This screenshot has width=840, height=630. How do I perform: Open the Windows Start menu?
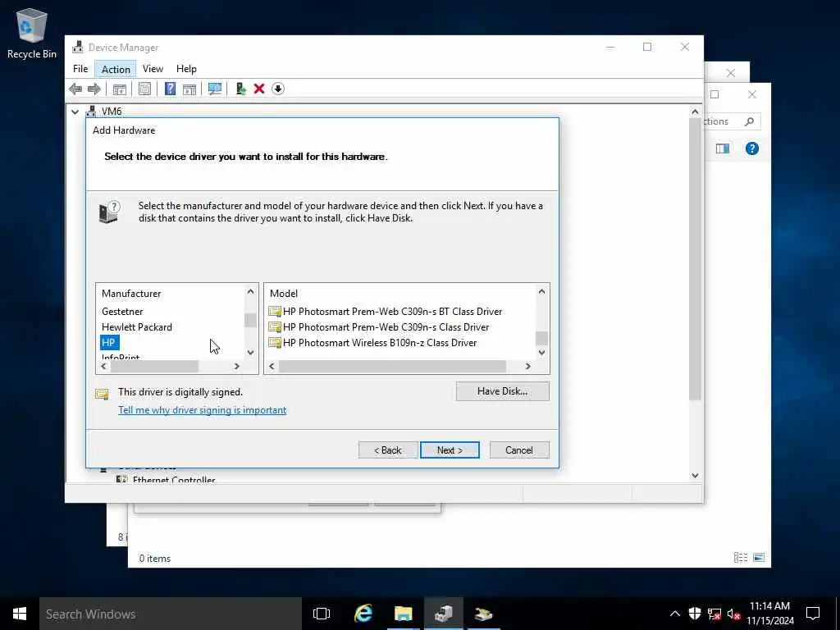20,614
